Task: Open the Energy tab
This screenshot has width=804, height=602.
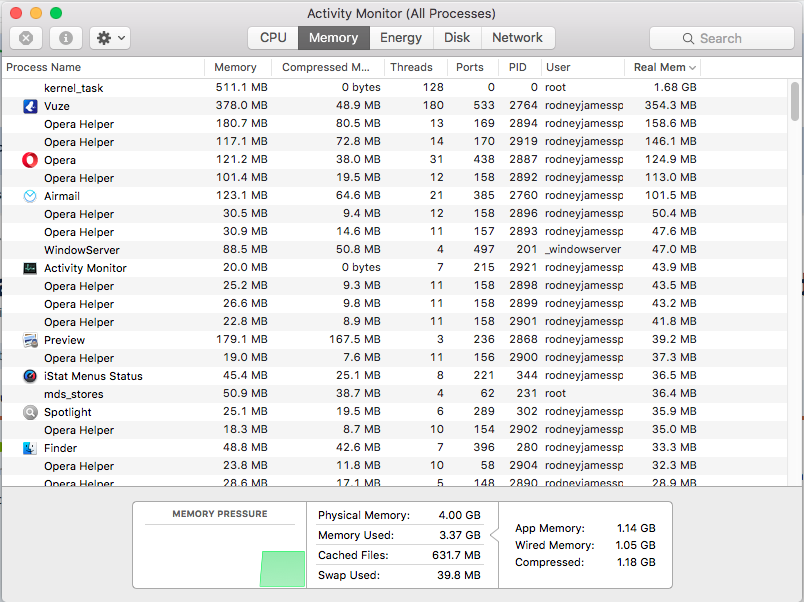Action: coord(401,38)
